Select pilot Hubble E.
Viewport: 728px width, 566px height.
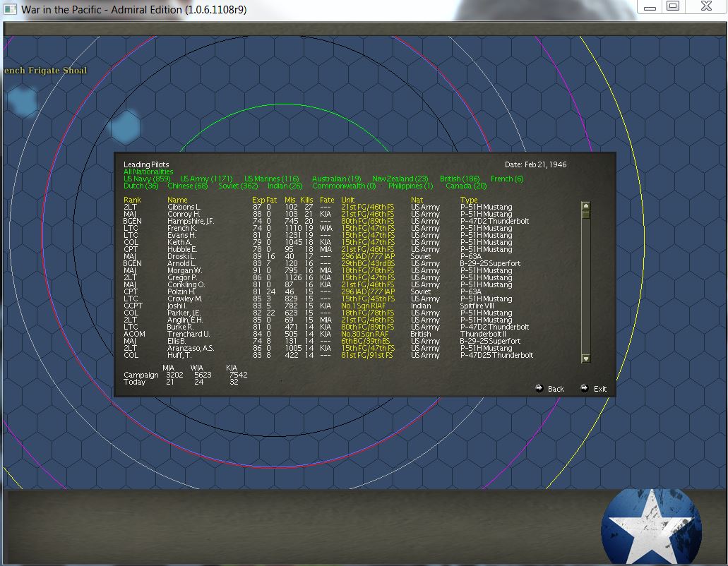coord(182,249)
